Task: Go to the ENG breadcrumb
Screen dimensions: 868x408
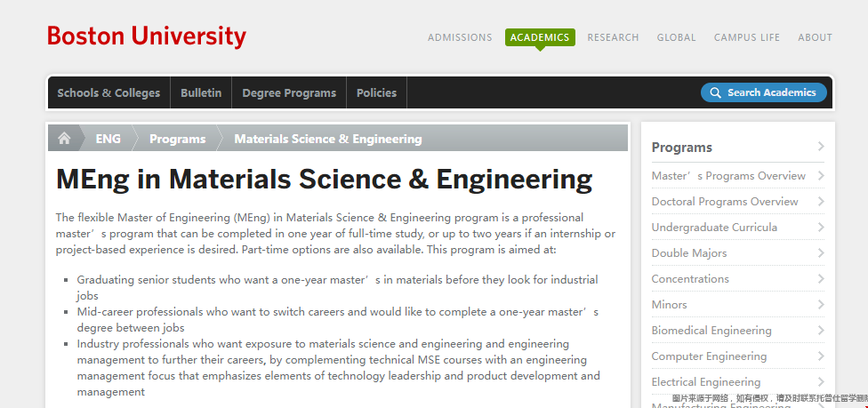Action: pyautogui.click(x=108, y=139)
